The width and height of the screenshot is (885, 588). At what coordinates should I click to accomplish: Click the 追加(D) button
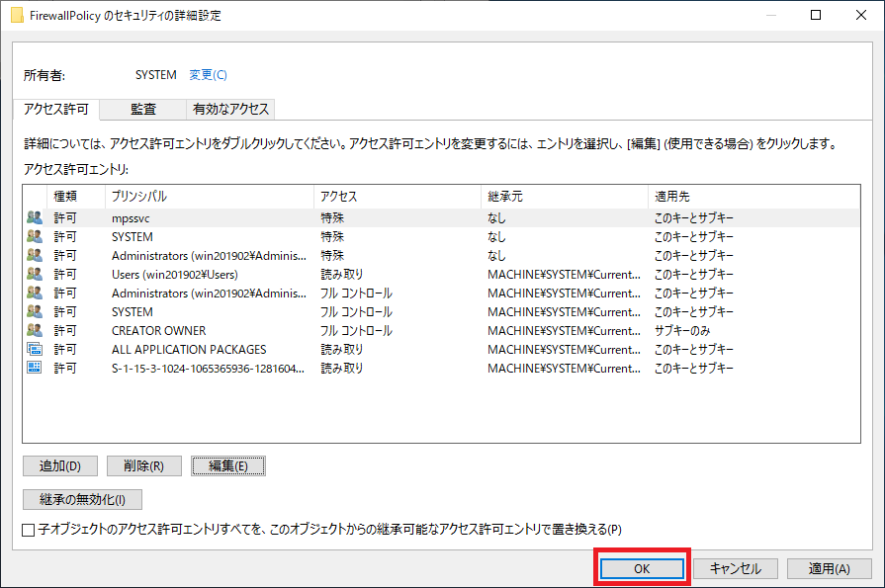(60, 466)
